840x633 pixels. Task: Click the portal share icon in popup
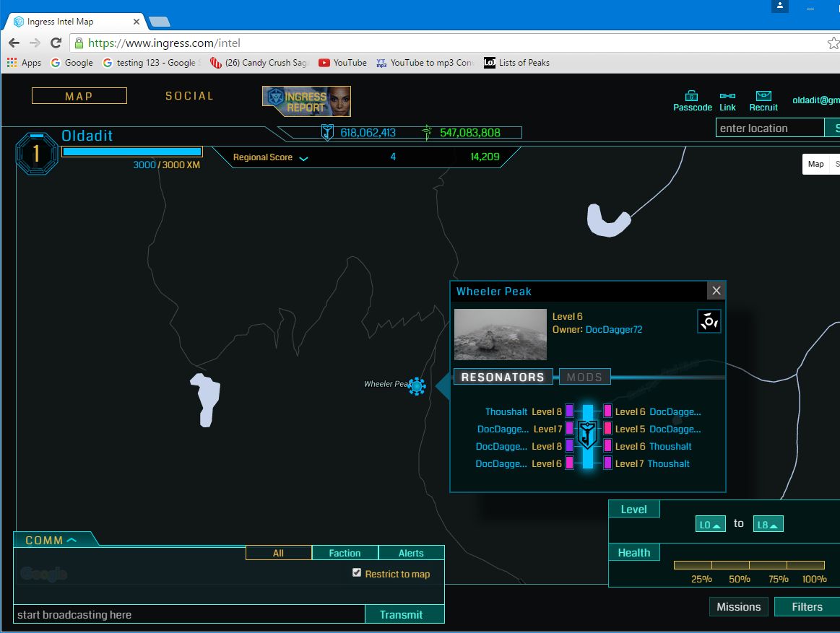tap(709, 321)
